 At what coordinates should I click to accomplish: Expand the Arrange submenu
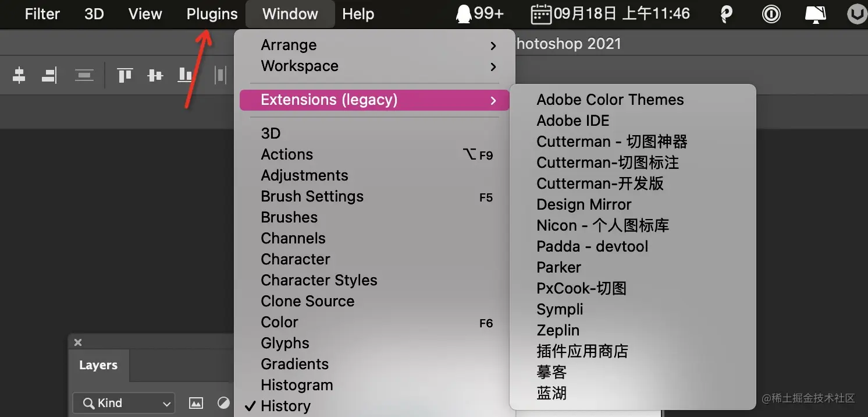pyautogui.click(x=375, y=45)
